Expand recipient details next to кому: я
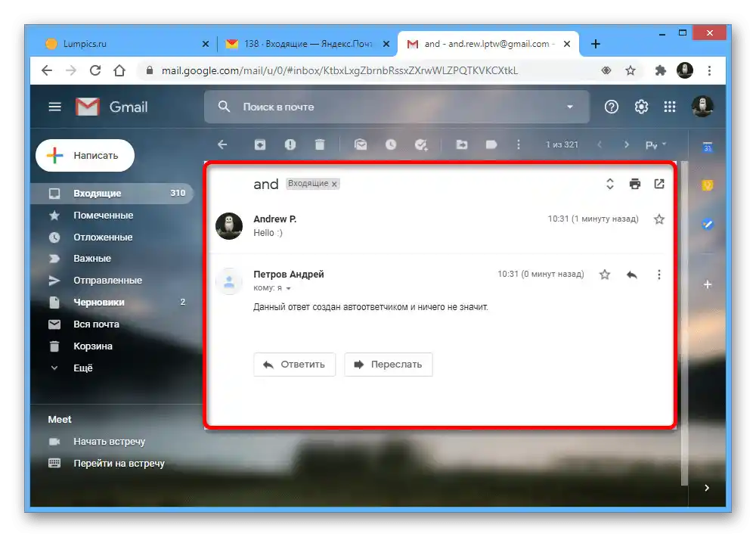 pyautogui.click(x=288, y=288)
